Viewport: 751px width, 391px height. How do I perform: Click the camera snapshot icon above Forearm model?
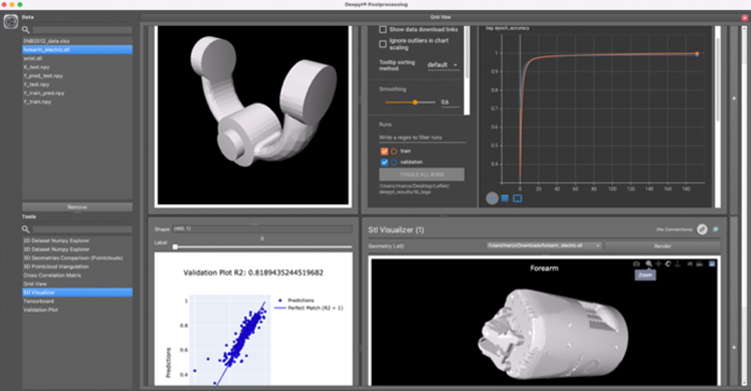point(637,264)
